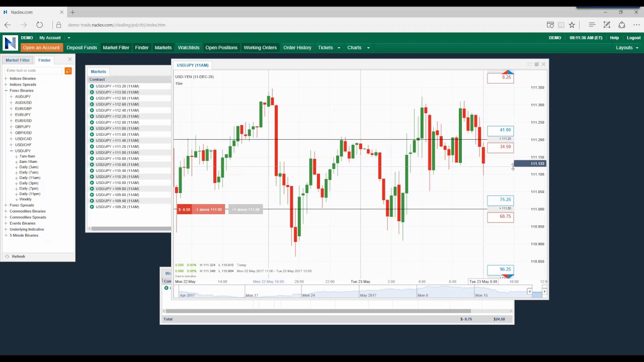Open the USD/JPY >110.60 (11AM) contract icon
Image resolution: width=644 pixels, height=362 pixels.
pos(92,164)
